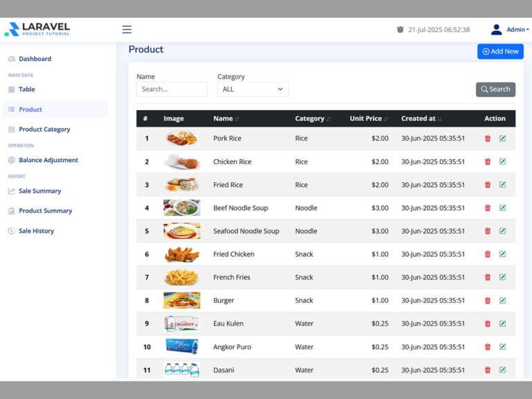Remove the Eau Kulen product
Viewport: 532px width, 399px height.
pyautogui.click(x=488, y=323)
